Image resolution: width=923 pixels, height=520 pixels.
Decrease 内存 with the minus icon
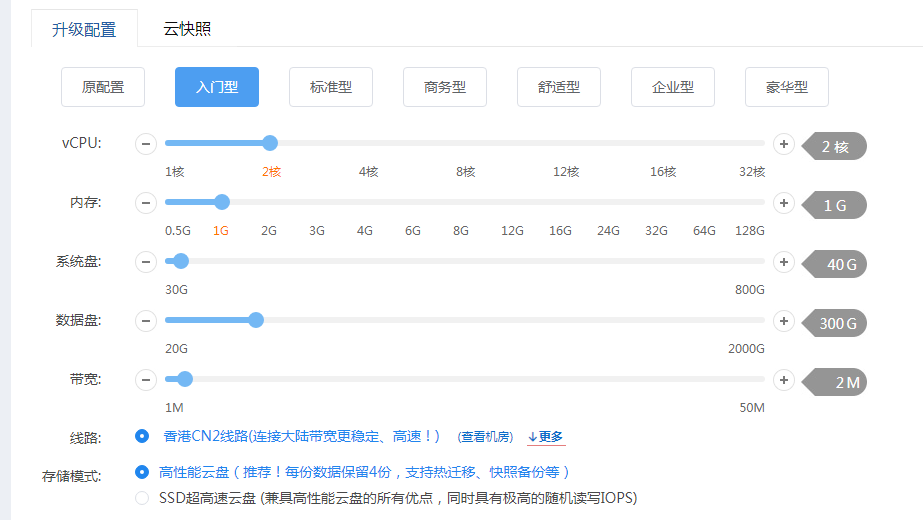[146, 204]
